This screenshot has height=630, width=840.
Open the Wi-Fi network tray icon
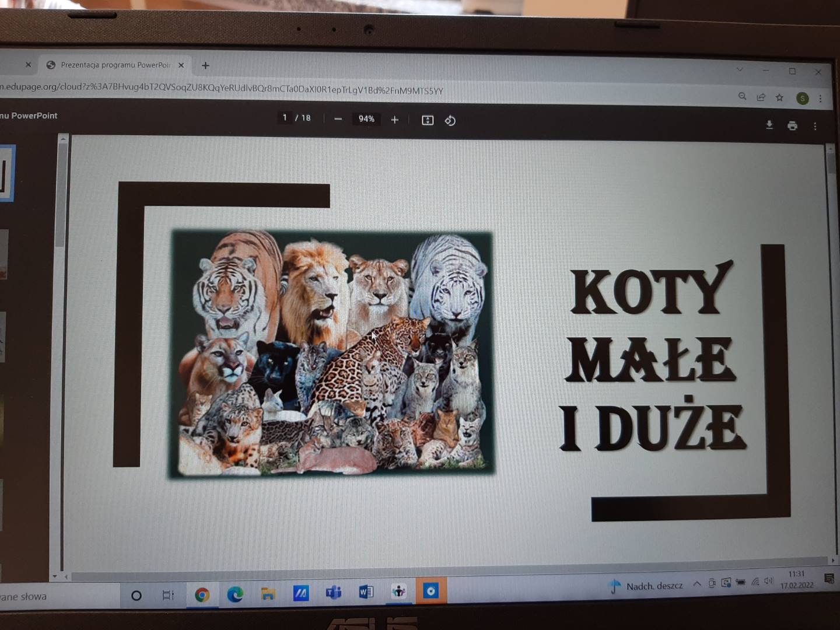tap(755, 582)
